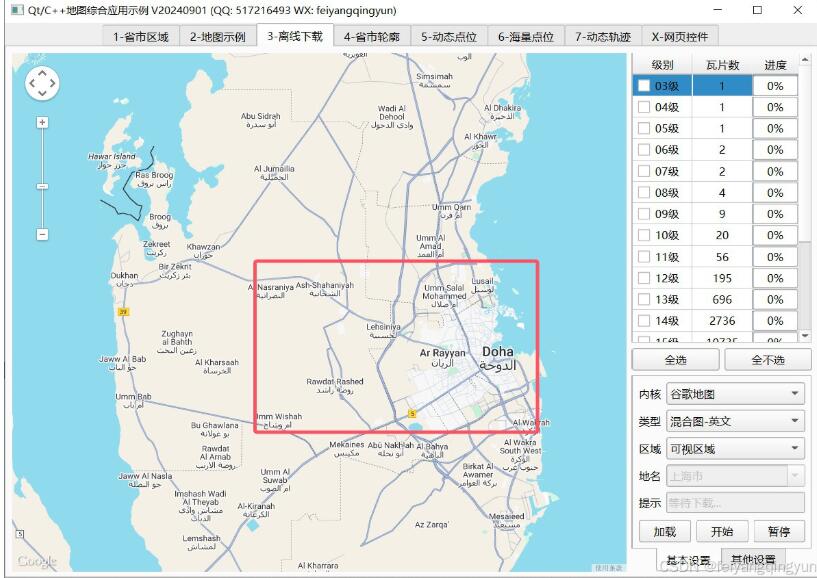Toggle the 12级 level checkbox

pos(645,278)
